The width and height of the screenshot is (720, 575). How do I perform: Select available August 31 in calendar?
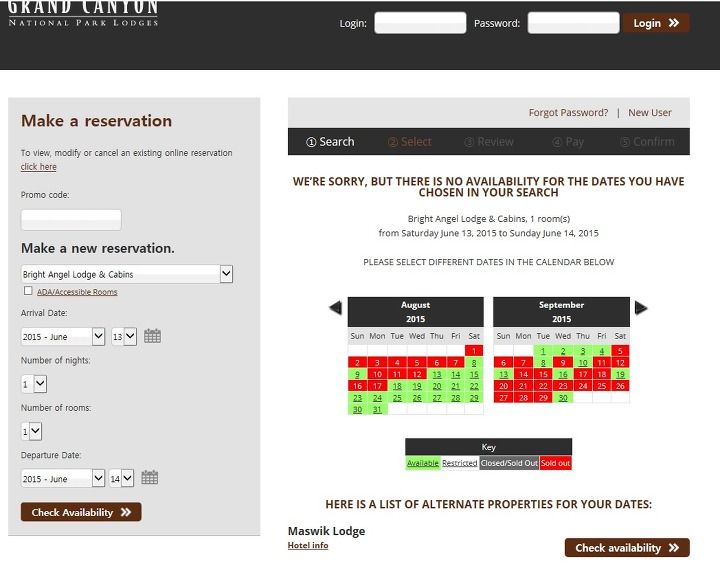click(377, 409)
